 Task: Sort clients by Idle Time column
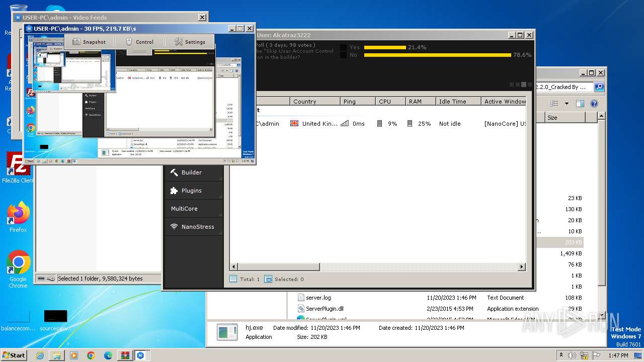458,101
